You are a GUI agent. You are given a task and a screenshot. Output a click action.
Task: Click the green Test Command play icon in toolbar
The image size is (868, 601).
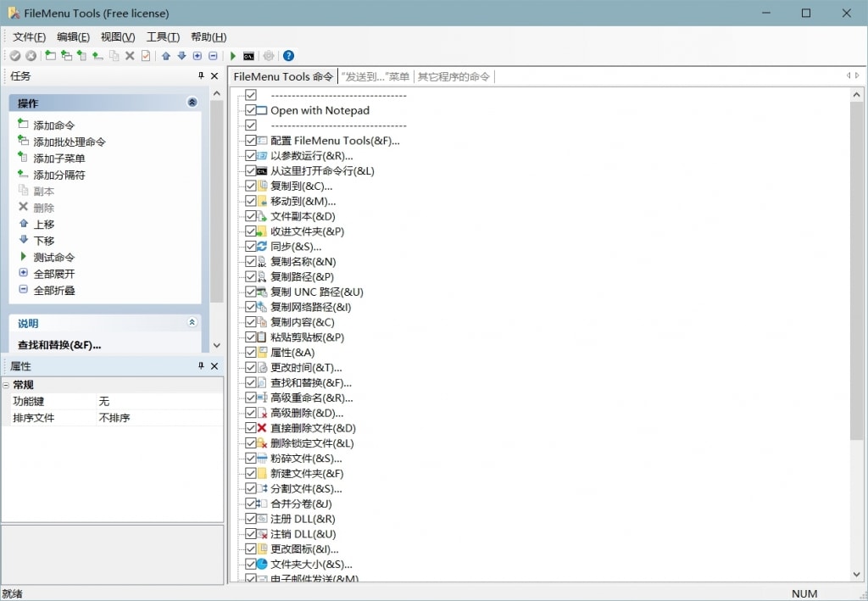[233, 56]
